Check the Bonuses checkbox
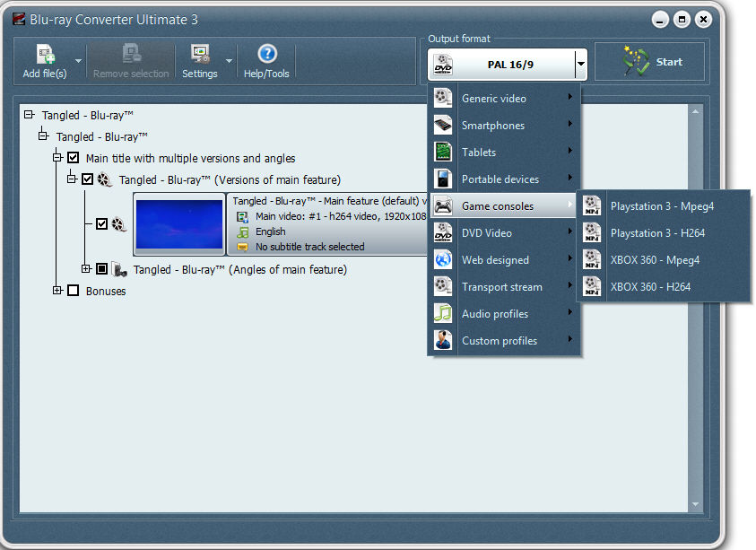The image size is (756, 550). [x=74, y=291]
